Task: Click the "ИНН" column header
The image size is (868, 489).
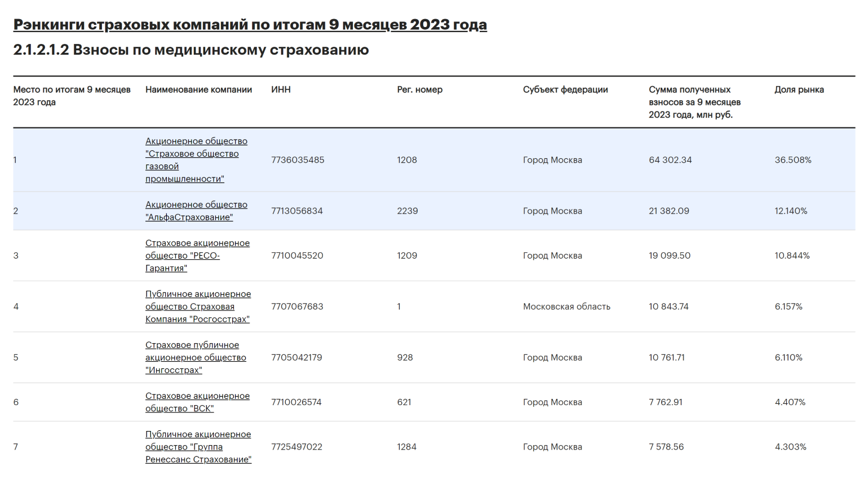Action: tap(281, 90)
